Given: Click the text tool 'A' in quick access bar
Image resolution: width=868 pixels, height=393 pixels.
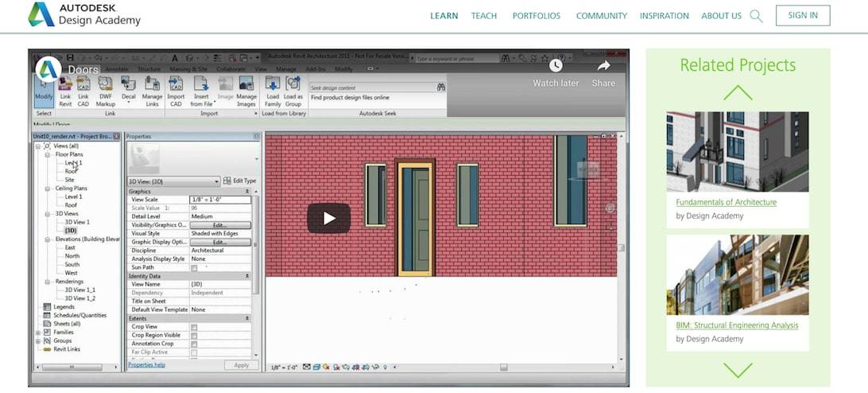Looking at the screenshot, I should pyautogui.click(x=175, y=57).
